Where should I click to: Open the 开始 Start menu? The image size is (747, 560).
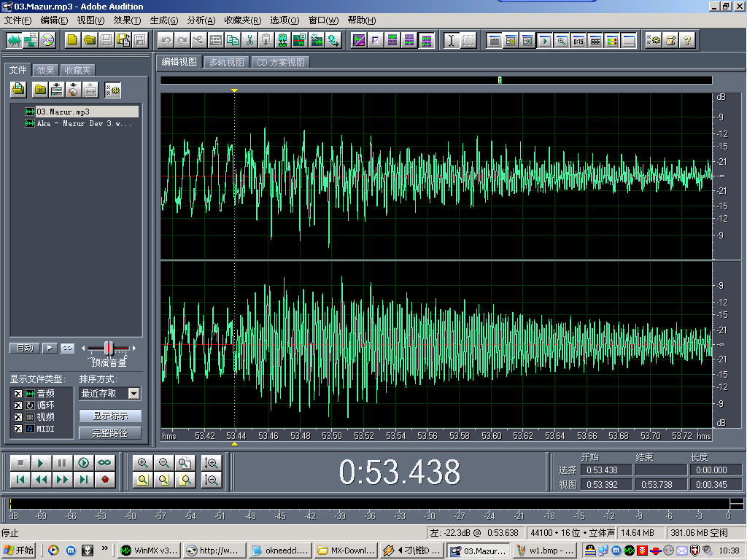(18, 551)
